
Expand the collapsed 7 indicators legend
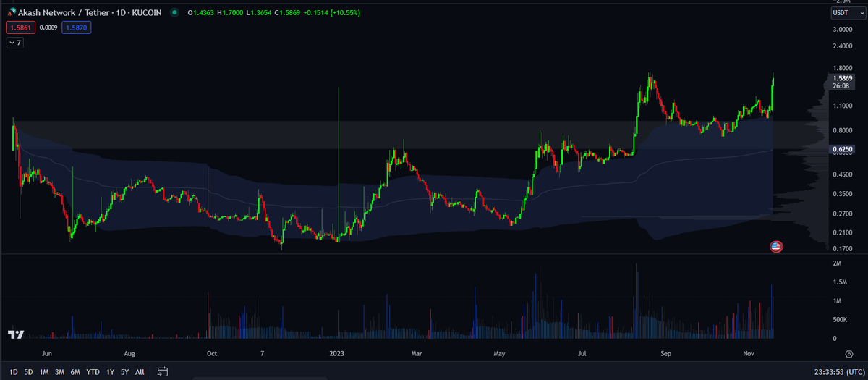[x=14, y=43]
